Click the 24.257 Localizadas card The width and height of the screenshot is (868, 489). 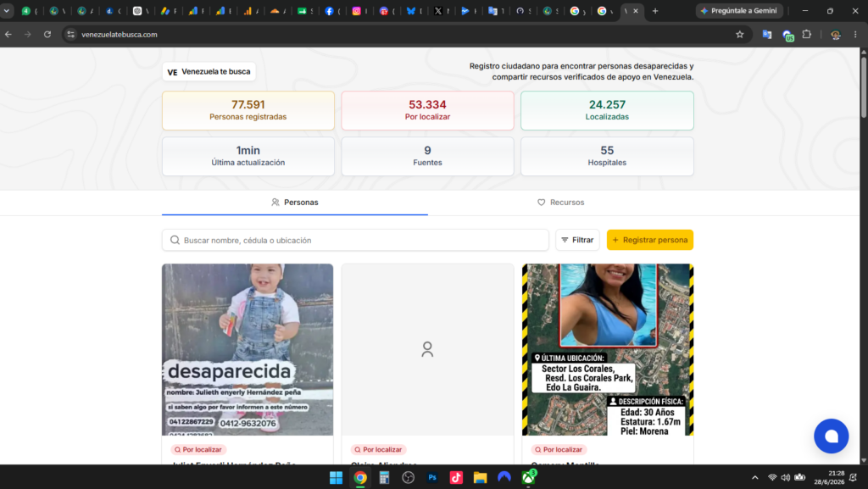[x=607, y=111]
